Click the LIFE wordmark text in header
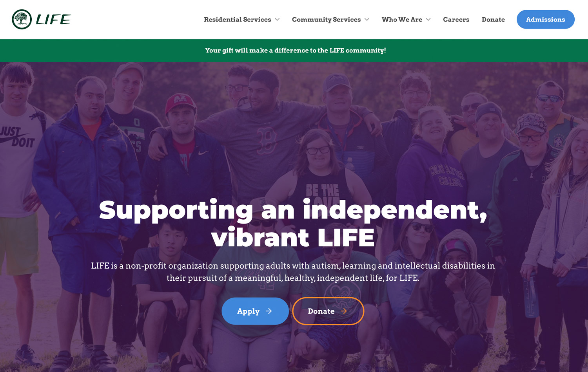588x372 pixels. click(x=53, y=20)
